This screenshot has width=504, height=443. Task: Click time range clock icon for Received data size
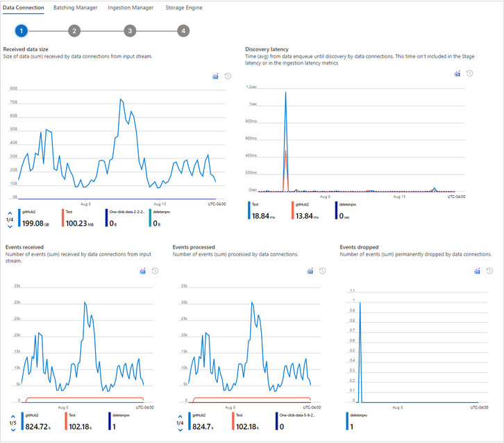pyautogui.click(x=228, y=76)
